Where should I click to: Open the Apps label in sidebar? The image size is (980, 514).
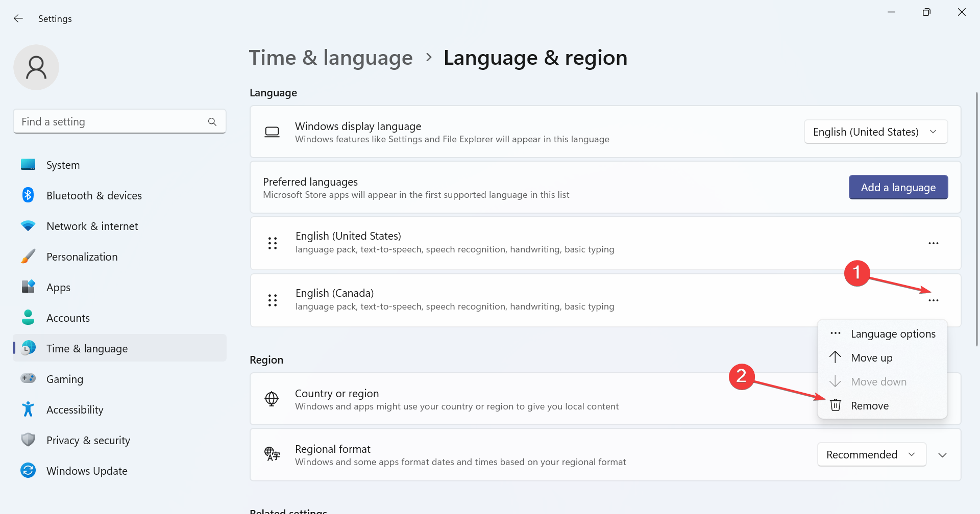[x=59, y=288]
